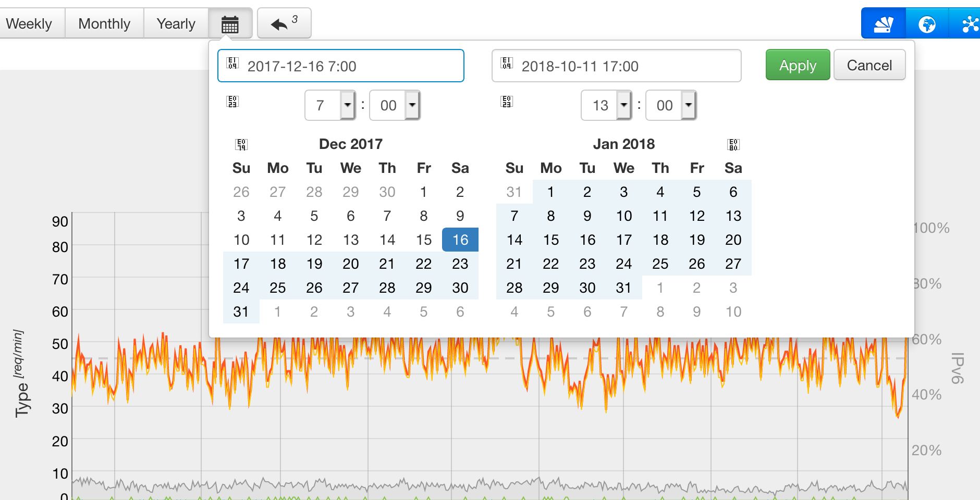The width and height of the screenshot is (980, 500).
Task: Select greyed December 31 in Jan 2018 calendar
Action: click(x=514, y=192)
